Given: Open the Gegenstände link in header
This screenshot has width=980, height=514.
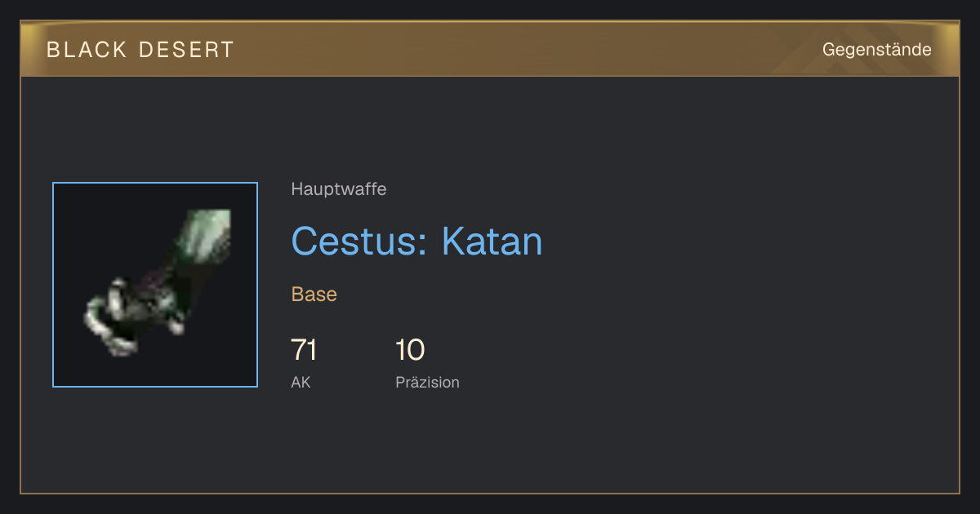Looking at the screenshot, I should [x=876, y=49].
